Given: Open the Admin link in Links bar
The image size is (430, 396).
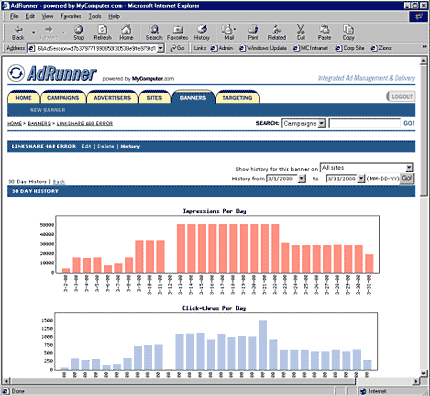Looking at the screenshot, I should pyautogui.click(x=222, y=48).
